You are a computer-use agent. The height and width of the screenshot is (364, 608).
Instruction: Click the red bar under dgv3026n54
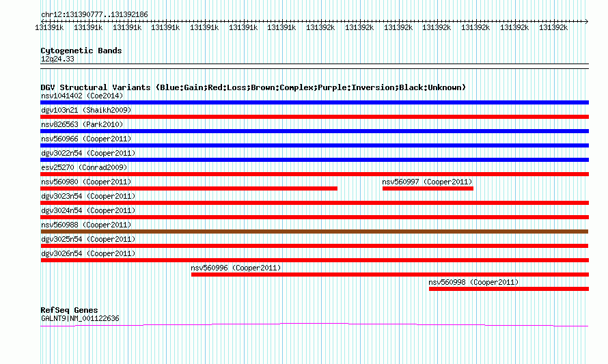pyautogui.click(x=314, y=260)
